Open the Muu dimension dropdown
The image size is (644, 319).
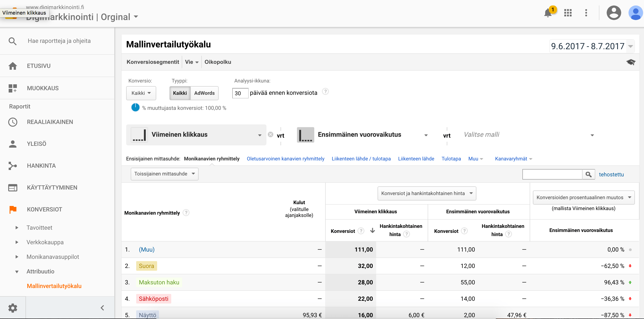[475, 159]
